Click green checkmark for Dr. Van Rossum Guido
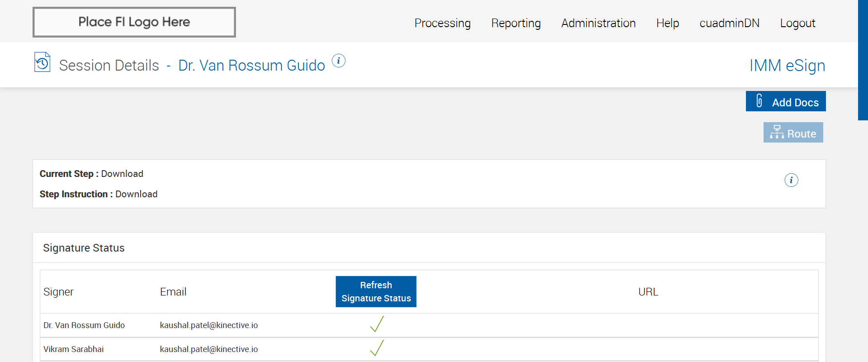Image resolution: width=868 pixels, height=362 pixels. pyautogui.click(x=377, y=324)
